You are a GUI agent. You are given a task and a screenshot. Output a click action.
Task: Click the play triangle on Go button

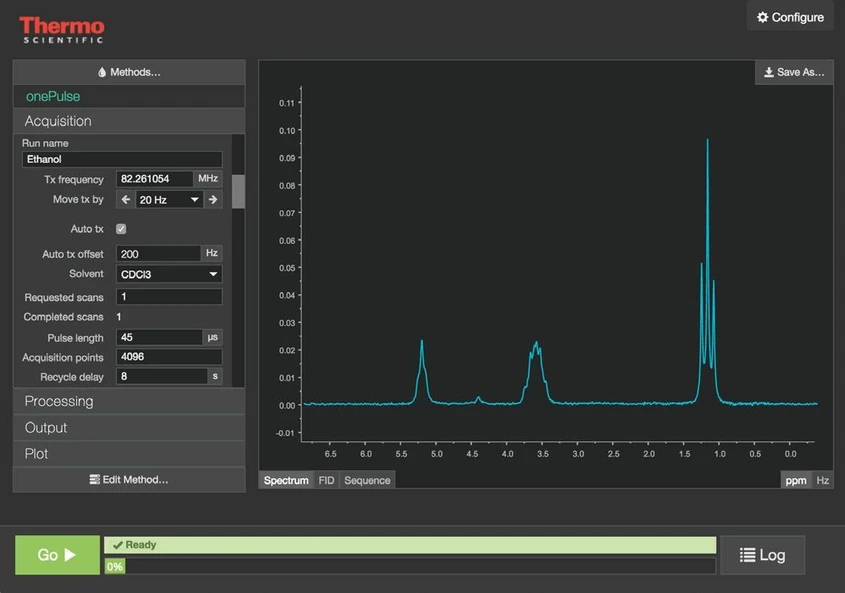[70, 555]
